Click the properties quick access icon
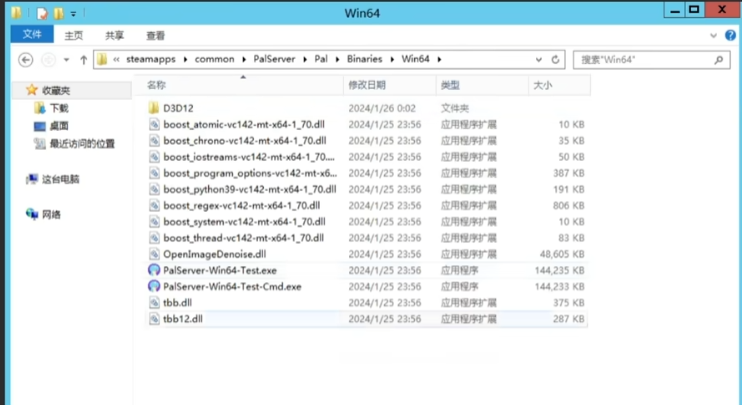Screen dimensions: 742x405 [42, 13]
